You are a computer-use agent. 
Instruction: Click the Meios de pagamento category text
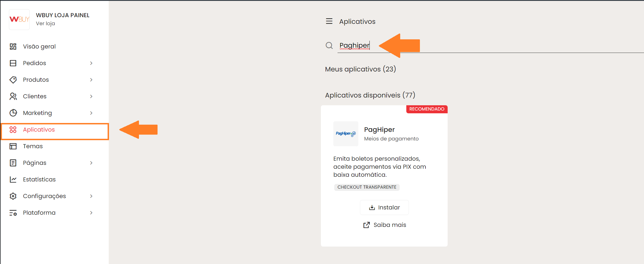click(391, 139)
